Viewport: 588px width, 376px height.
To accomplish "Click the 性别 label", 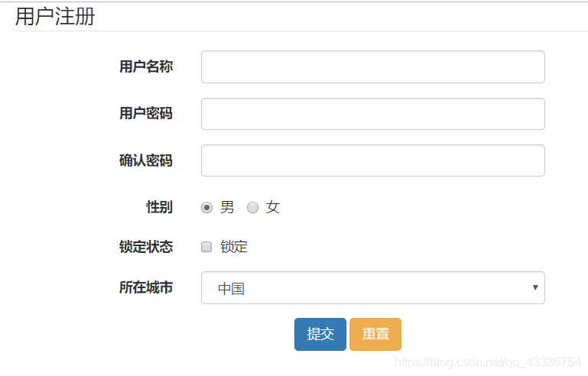I will click(159, 207).
